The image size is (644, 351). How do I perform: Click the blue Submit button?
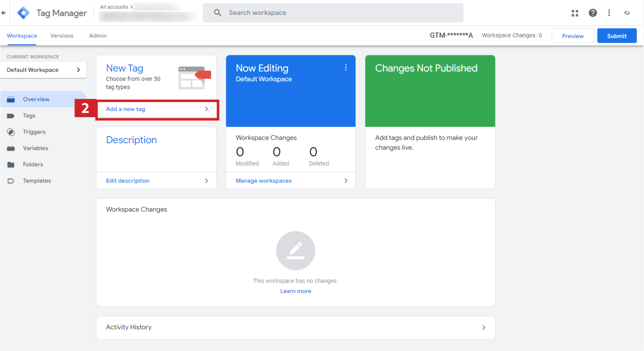(x=617, y=36)
